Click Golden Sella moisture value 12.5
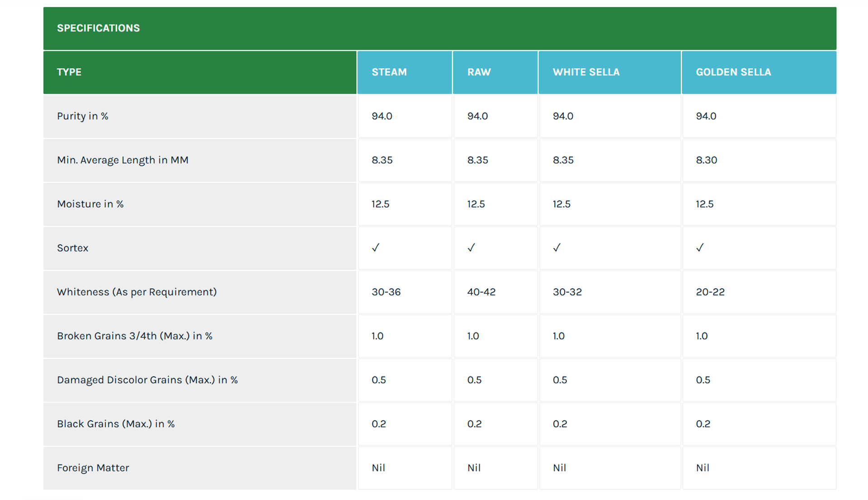Image resolution: width=868 pixels, height=500 pixels. (705, 204)
